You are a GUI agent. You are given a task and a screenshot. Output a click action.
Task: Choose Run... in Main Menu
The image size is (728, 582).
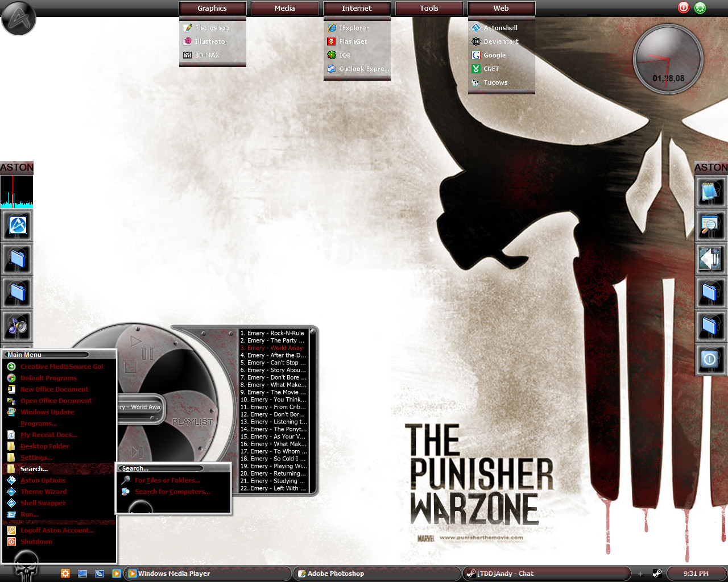(60, 514)
